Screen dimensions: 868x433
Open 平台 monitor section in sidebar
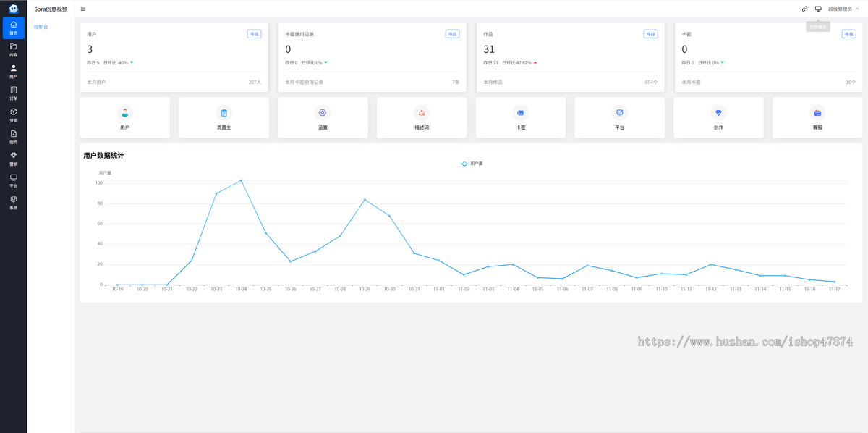click(x=13, y=180)
